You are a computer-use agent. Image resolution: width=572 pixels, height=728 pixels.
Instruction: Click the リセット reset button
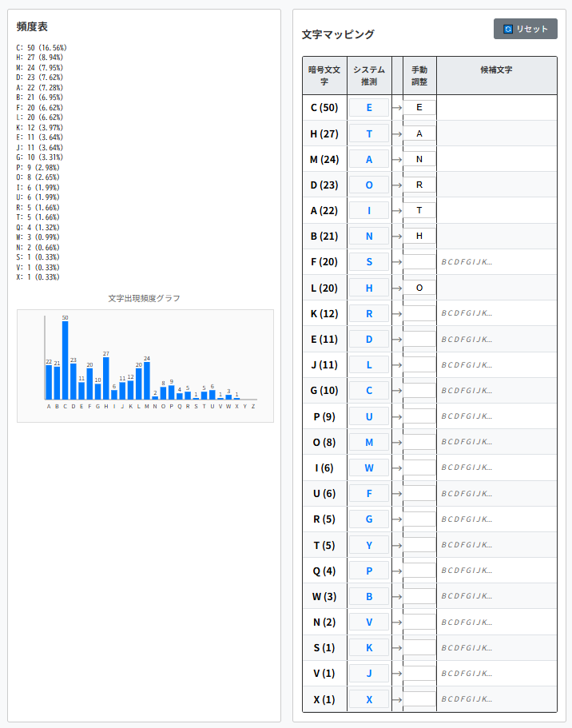click(x=525, y=29)
